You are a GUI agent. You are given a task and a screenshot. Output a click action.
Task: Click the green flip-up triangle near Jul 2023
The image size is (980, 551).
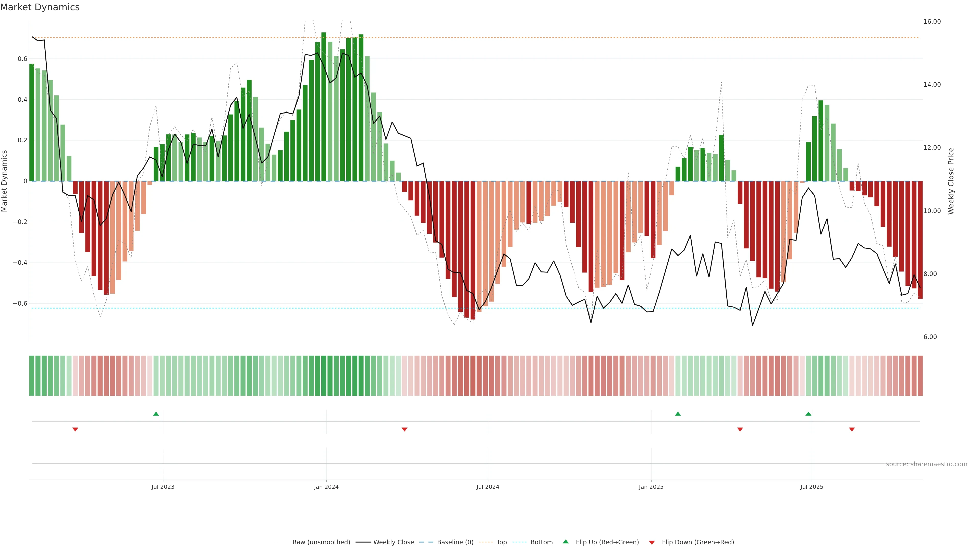tap(156, 414)
